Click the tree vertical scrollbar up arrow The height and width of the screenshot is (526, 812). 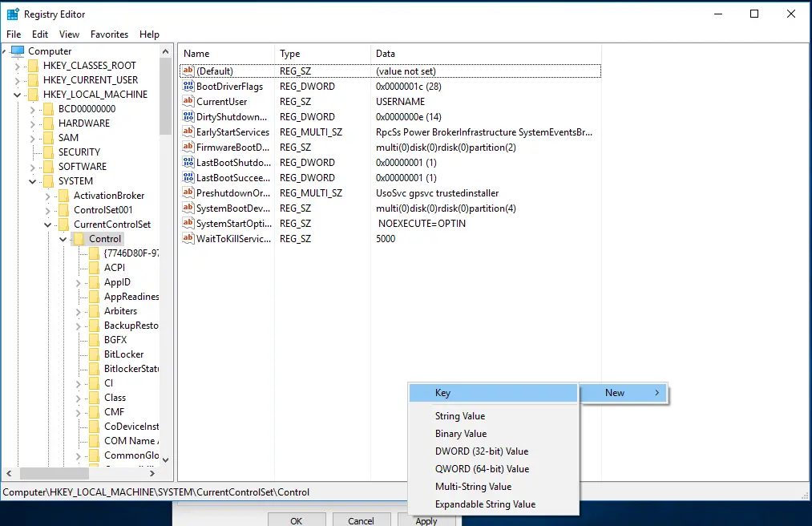[x=165, y=51]
